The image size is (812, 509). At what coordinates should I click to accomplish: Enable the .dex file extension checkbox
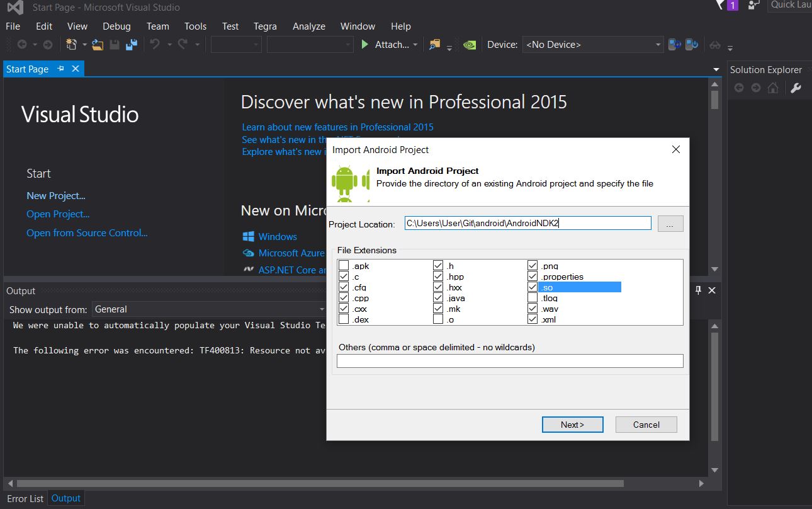coord(344,319)
